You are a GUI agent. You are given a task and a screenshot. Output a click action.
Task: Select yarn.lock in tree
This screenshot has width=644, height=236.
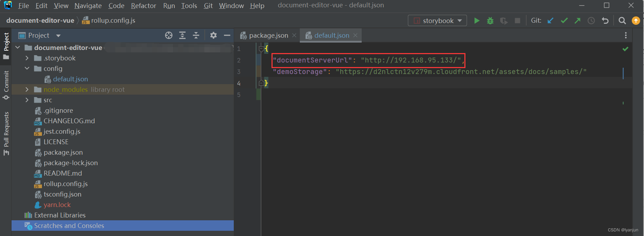(57, 205)
